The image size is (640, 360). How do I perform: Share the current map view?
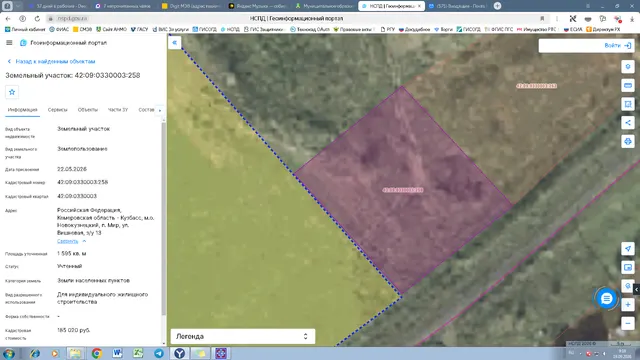[628, 122]
